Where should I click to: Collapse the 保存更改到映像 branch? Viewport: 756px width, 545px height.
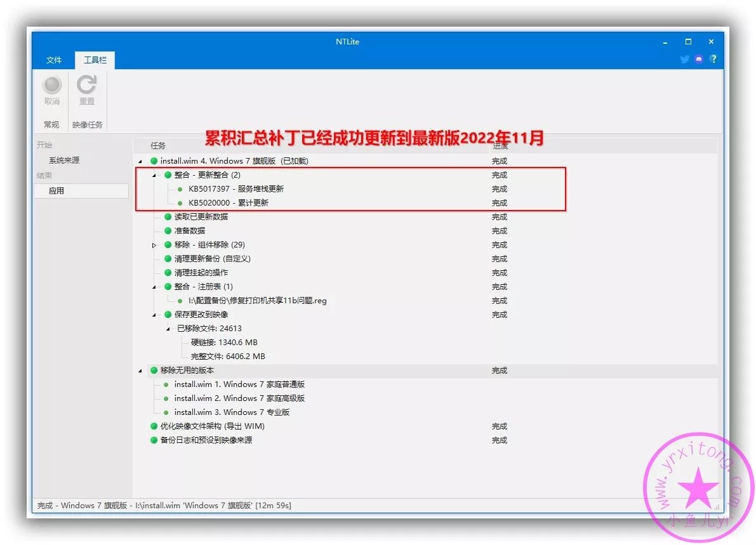154,315
